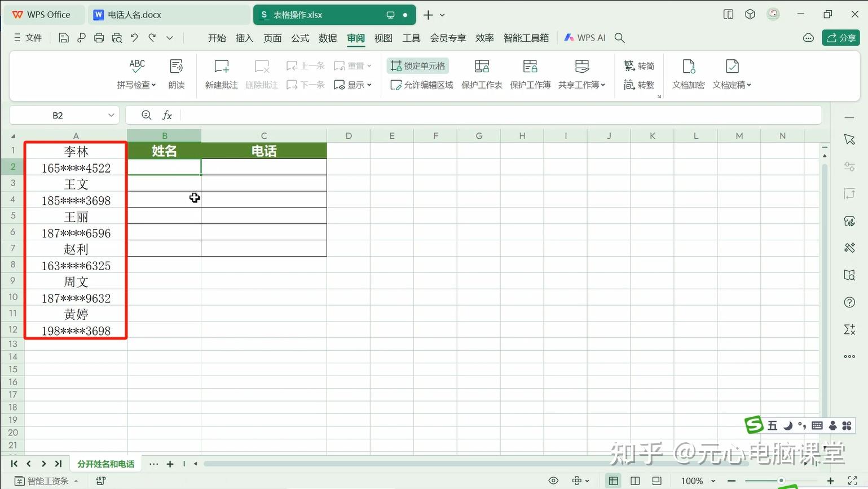Click 文档加密 document encryption

tap(689, 74)
